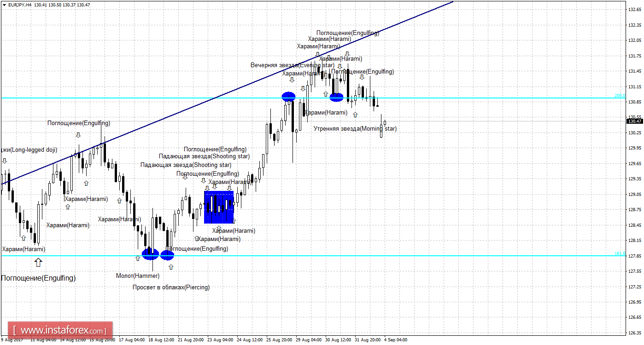Click the blue circle marker under Поглощение(Engulfing) peak
Screen dimensions: 644x345
[337, 97]
